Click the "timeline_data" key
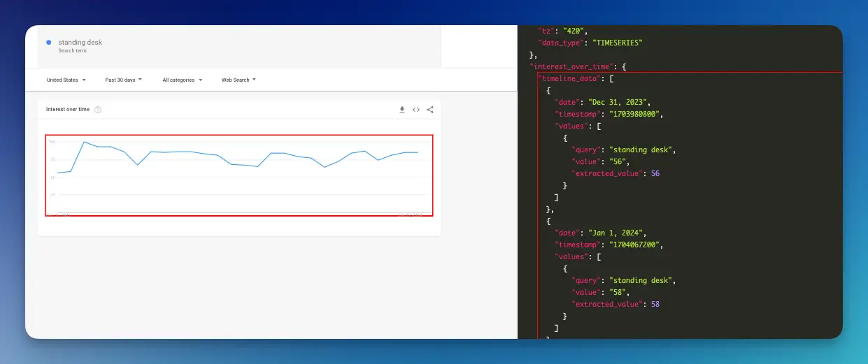The image size is (868, 364). click(568, 78)
